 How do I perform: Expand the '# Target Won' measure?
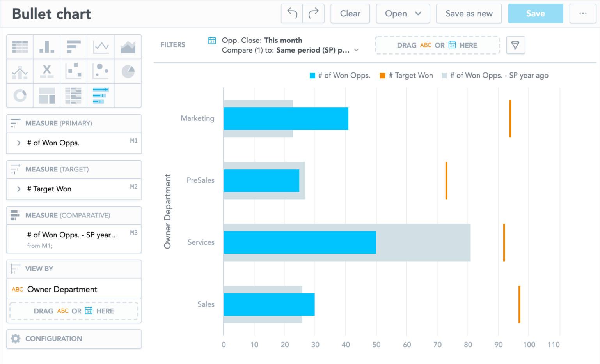click(19, 189)
